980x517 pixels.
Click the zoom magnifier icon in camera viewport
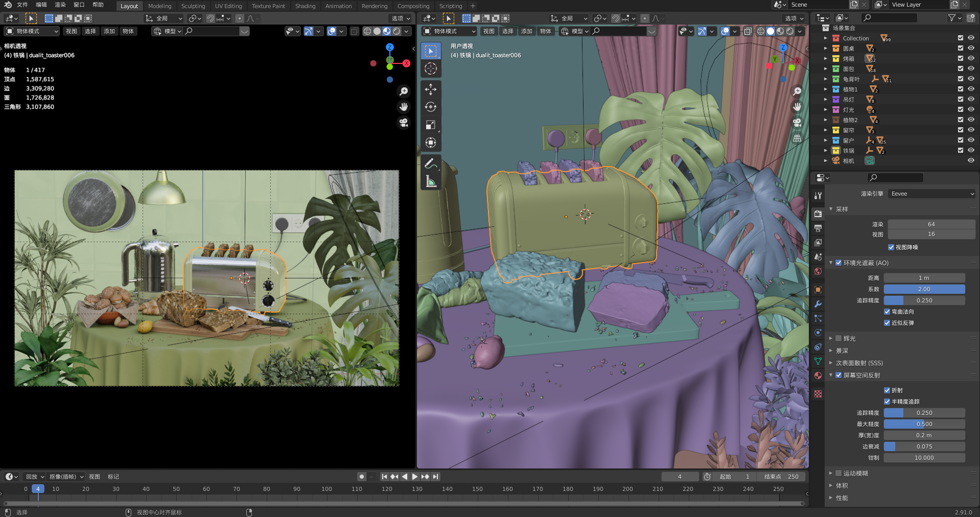point(404,91)
